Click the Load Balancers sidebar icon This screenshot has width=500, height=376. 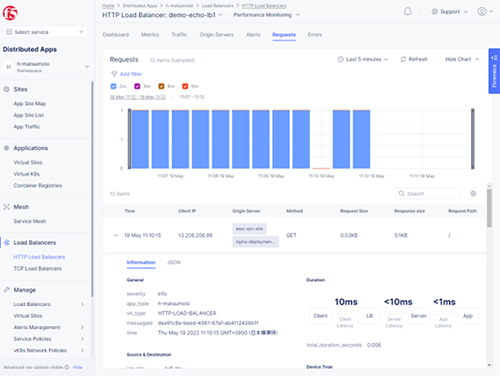coord(7,243)
